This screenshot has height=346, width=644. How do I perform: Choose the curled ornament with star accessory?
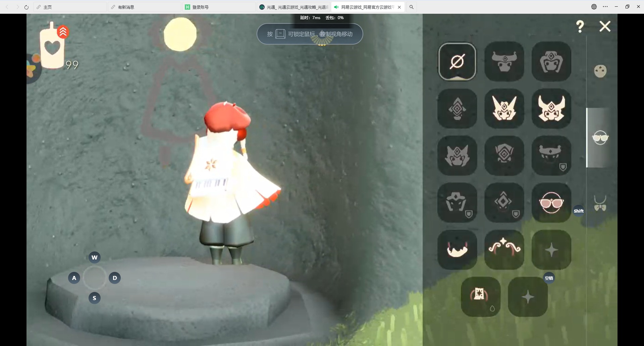point(504,250)
